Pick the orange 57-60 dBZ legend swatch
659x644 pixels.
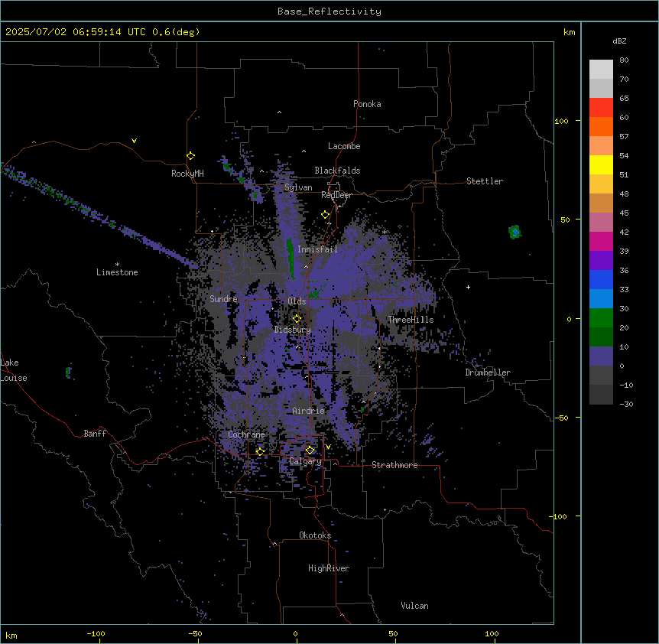click(601, 126)
